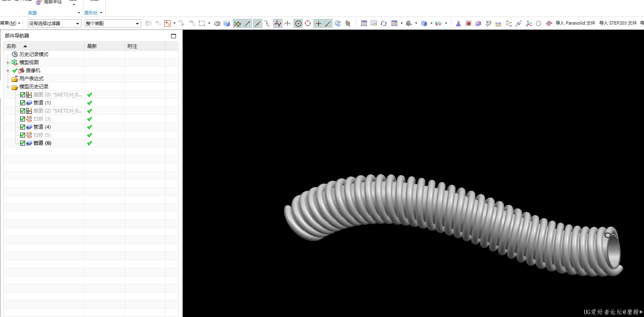Uncheck the 管道 (1) feature checkbox
This screenshot has height=317, width=644.
click(x=23, y=103)
